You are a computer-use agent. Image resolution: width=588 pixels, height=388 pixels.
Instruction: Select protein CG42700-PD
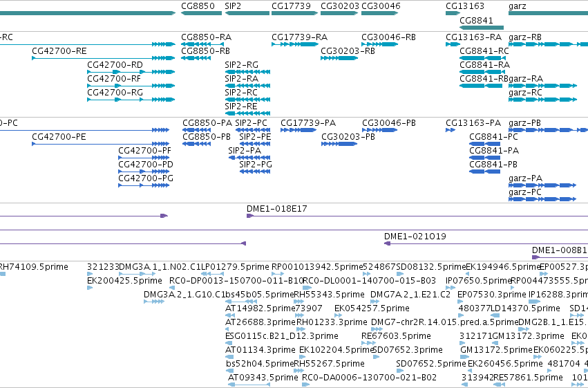coord(144,172)
